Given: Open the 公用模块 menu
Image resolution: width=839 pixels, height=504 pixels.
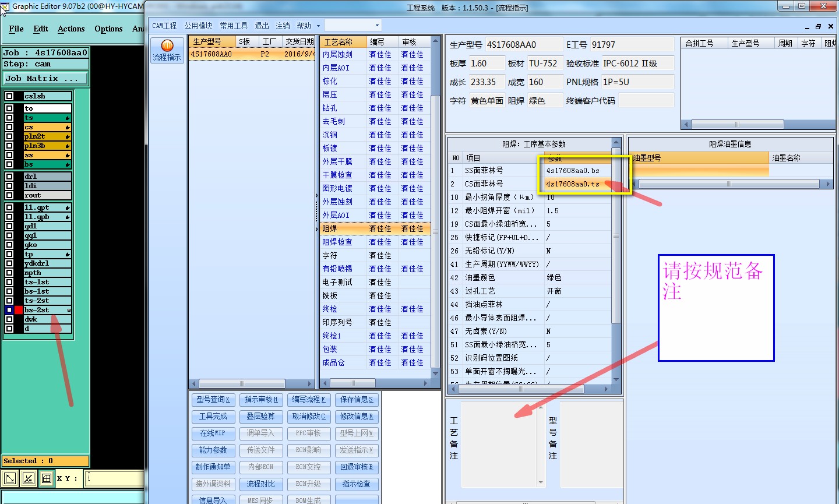Looking at the screenshot, I should click(199, 26).
